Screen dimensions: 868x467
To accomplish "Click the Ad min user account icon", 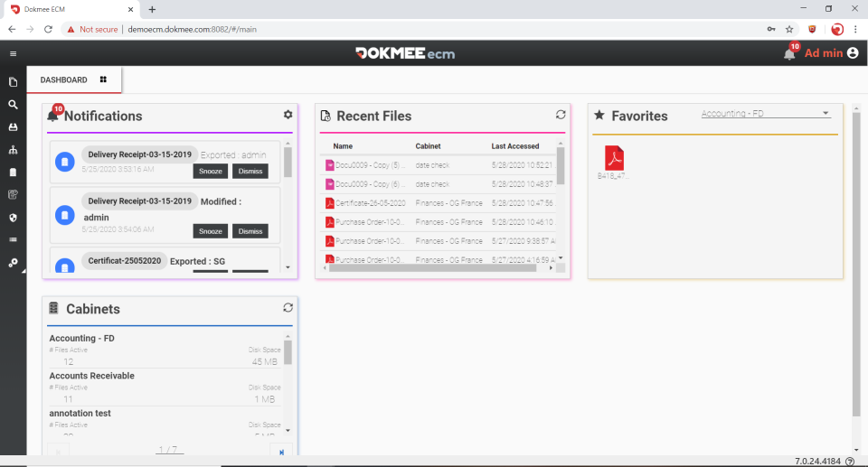I will click(x=853, y=53).
